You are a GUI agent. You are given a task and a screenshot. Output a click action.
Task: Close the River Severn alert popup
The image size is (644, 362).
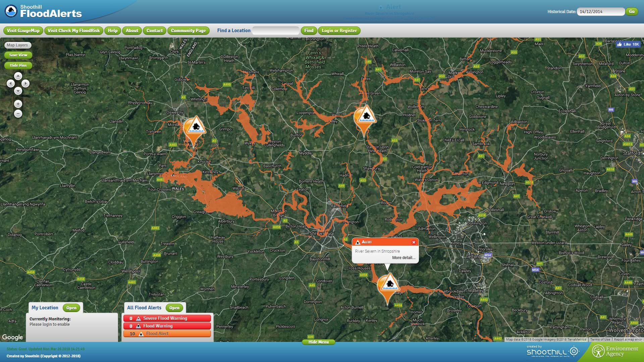click(x=414, y=242)
